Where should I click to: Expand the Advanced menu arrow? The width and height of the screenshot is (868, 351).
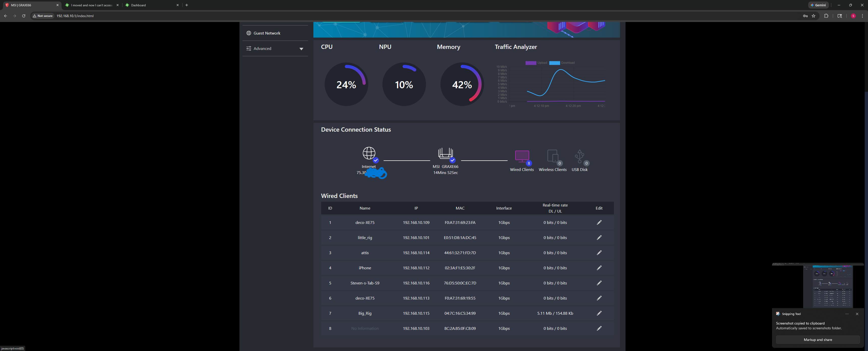click(x=301, y=49)
